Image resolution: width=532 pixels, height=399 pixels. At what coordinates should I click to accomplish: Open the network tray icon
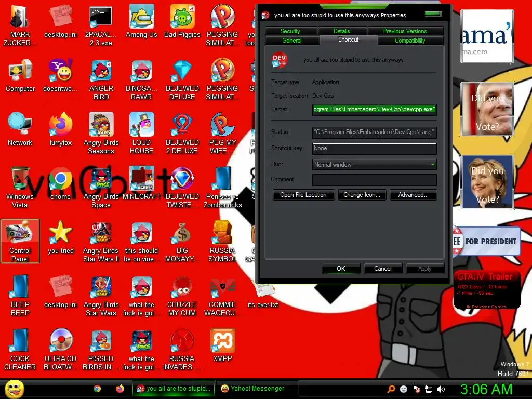pos(429,389)
